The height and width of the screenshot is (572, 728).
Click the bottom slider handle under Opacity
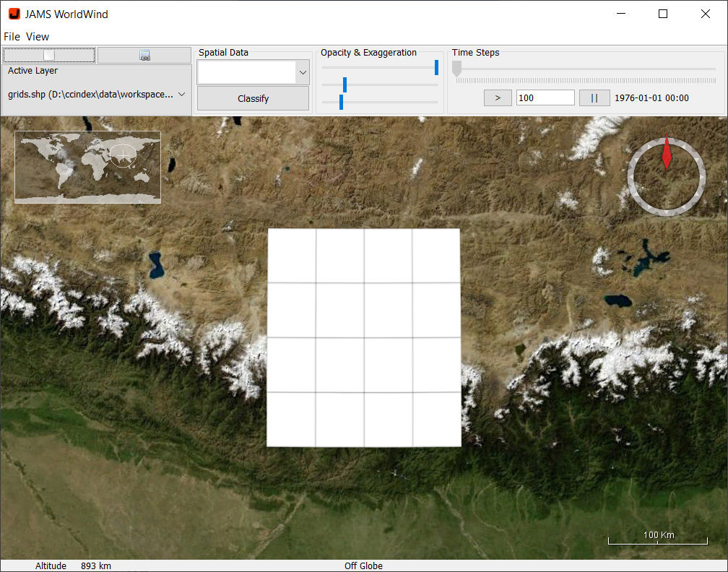(x=341, y=103)
